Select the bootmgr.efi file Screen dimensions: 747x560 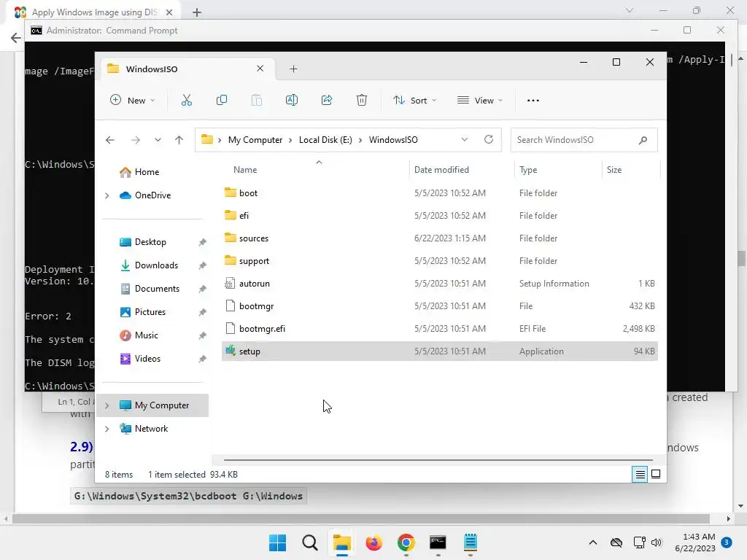(440, 329)
